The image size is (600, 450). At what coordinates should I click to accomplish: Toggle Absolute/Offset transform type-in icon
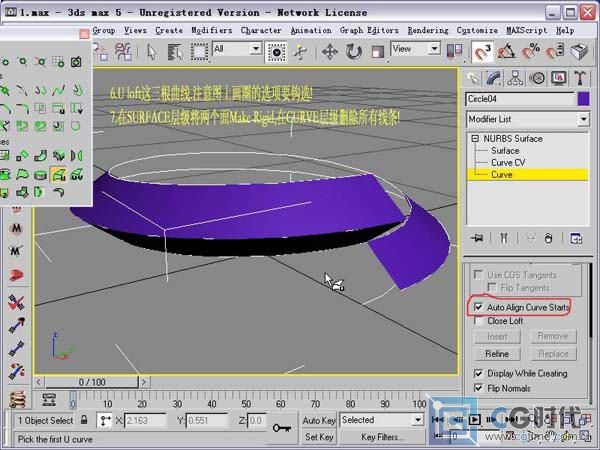pyautogui.click(x=104, y=420)
